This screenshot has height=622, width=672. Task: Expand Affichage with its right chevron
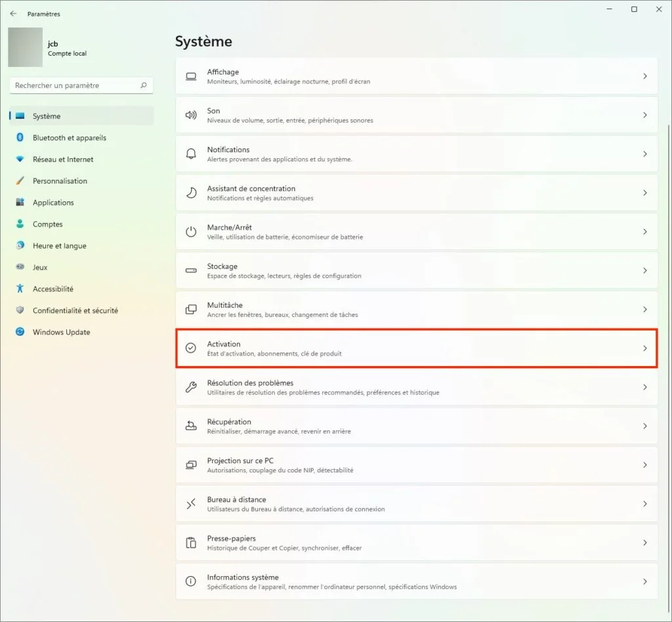[x=644, y=76]
